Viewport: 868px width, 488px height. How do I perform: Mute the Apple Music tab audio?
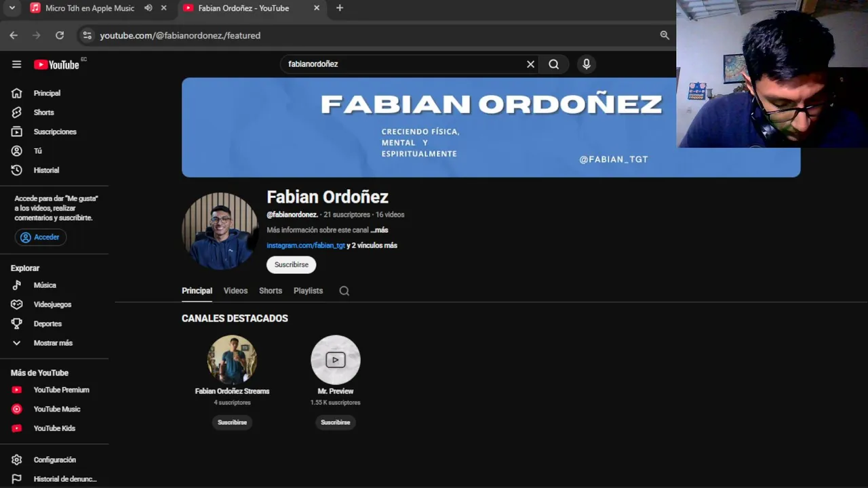point(149,8)
